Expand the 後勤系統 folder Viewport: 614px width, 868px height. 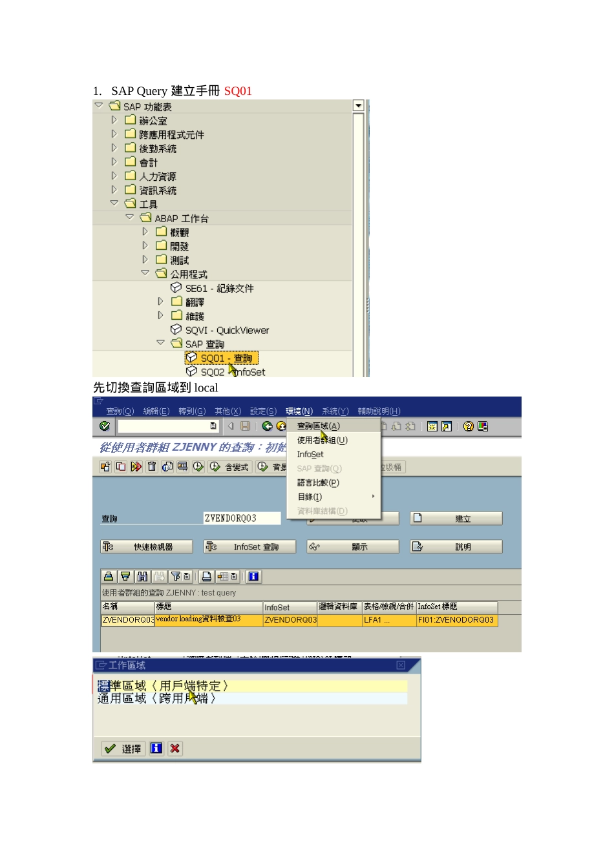point(114,148)
